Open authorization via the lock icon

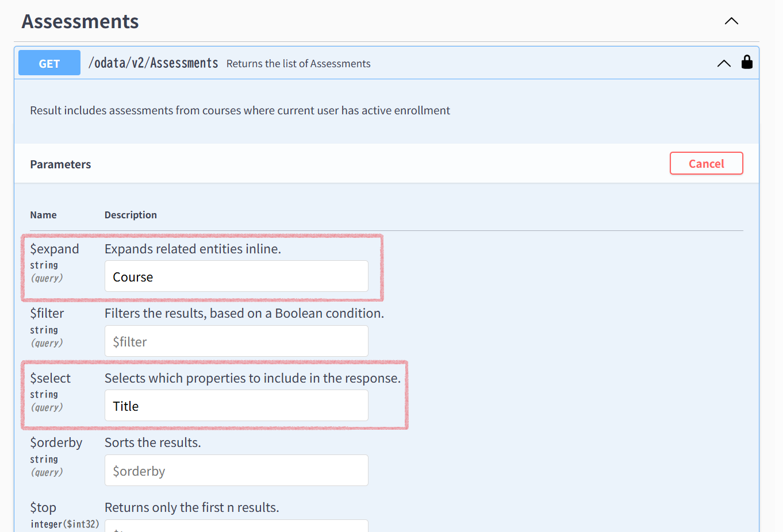point(747,62)
